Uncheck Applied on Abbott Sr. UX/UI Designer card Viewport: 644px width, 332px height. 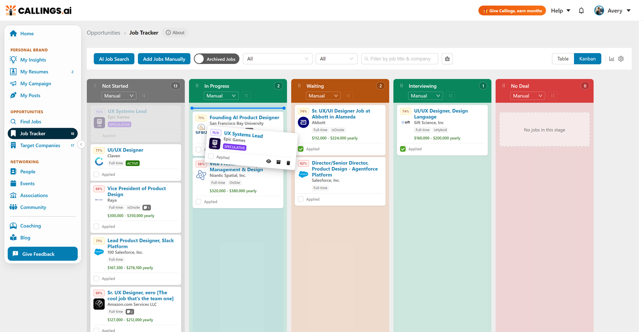coord(301,149)
